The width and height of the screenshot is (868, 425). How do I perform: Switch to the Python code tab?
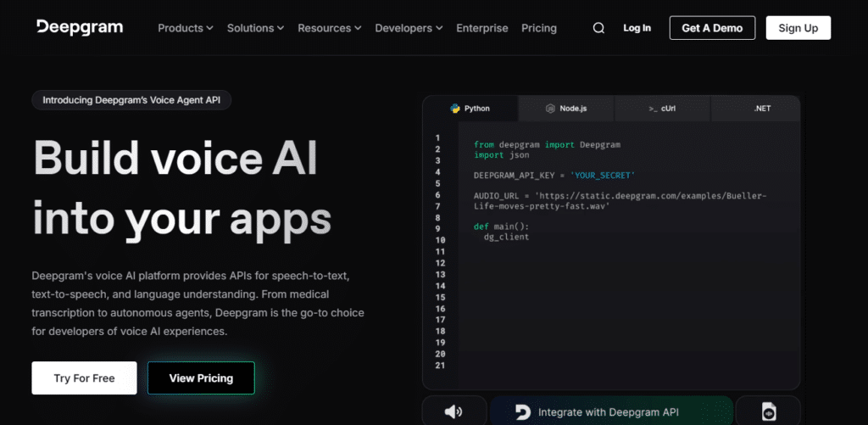click(x=470, y=109)
